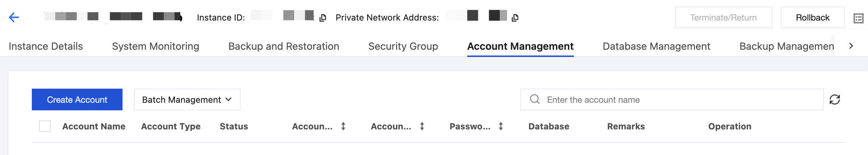This screenshot has height=155, width=868.
Task: Refresh the account list
Action: tap(835, 99)
